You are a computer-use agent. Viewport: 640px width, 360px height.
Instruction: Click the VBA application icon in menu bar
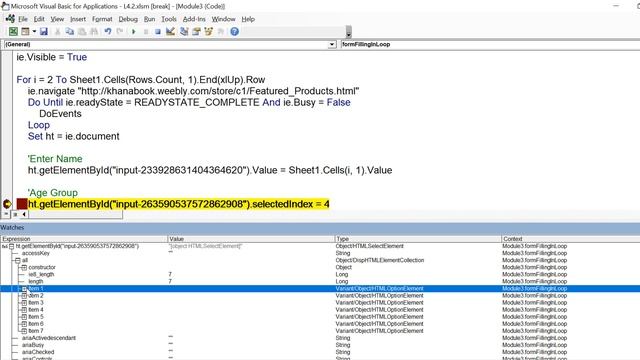coord(10,19)
